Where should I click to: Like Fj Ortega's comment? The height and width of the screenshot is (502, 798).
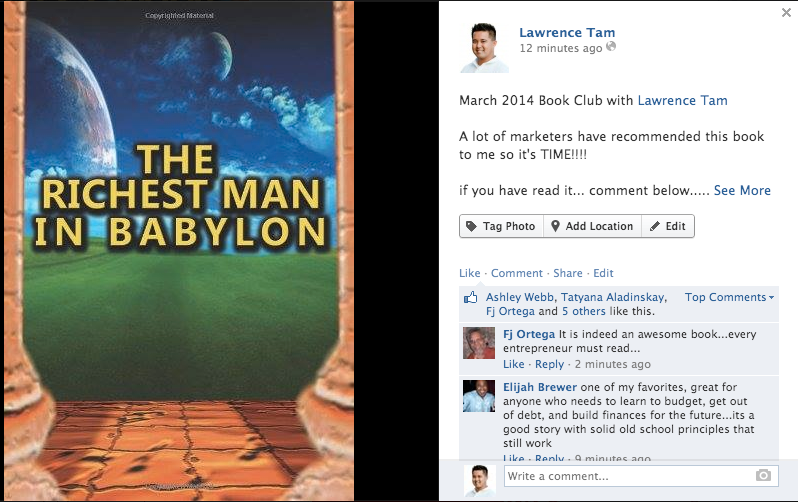pos(514,364)
